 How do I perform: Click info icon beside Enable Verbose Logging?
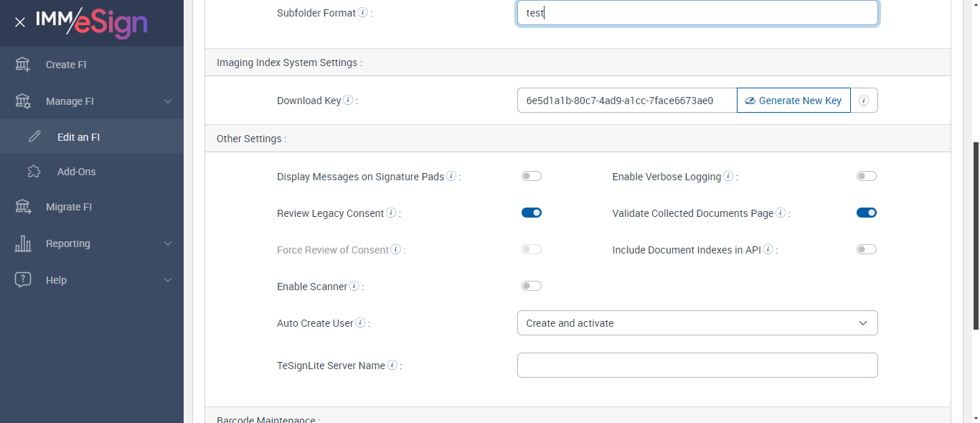[728, 177]
